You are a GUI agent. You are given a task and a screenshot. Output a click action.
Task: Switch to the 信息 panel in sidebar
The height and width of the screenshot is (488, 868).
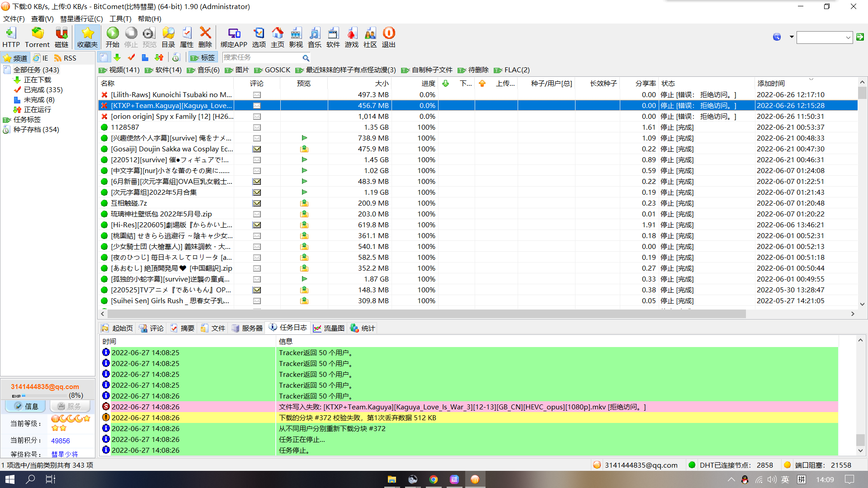pos(25,406)
